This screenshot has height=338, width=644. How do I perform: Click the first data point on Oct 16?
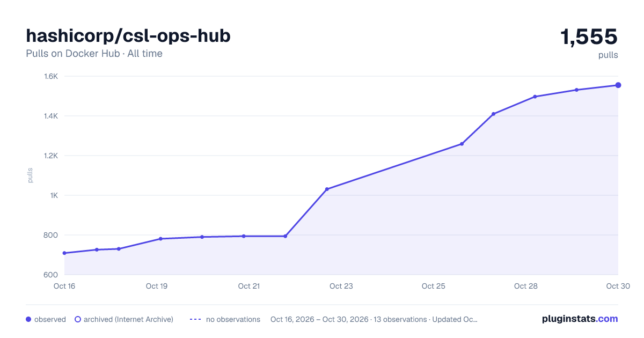64,253
